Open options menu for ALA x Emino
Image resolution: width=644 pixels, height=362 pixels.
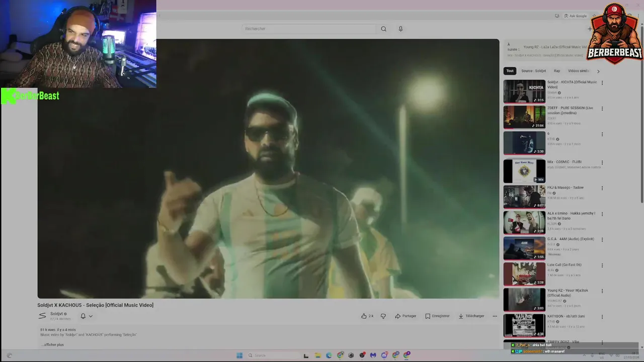coord(602,214)
